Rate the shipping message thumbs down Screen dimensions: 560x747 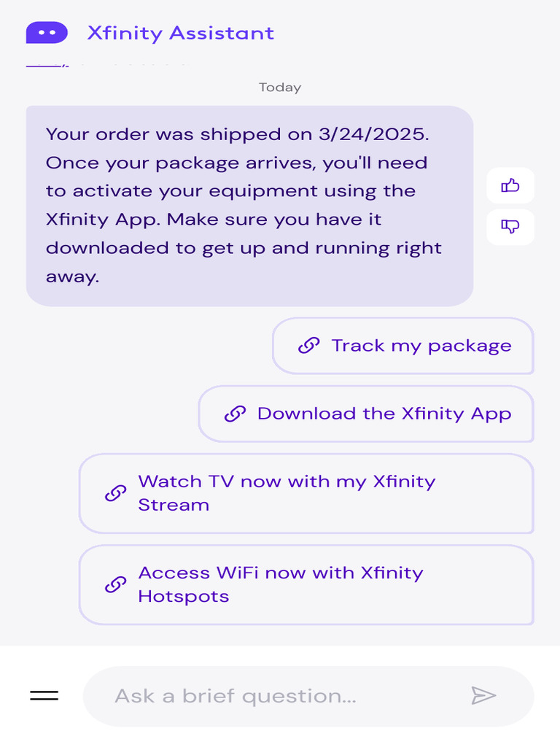coord(510,227)
